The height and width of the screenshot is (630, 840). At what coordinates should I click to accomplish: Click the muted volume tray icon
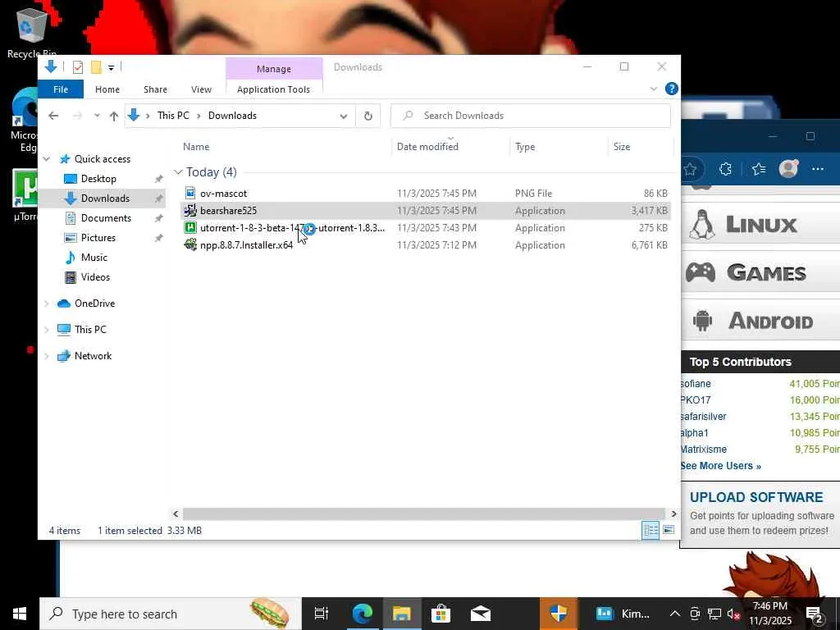(x=733, y=614)
